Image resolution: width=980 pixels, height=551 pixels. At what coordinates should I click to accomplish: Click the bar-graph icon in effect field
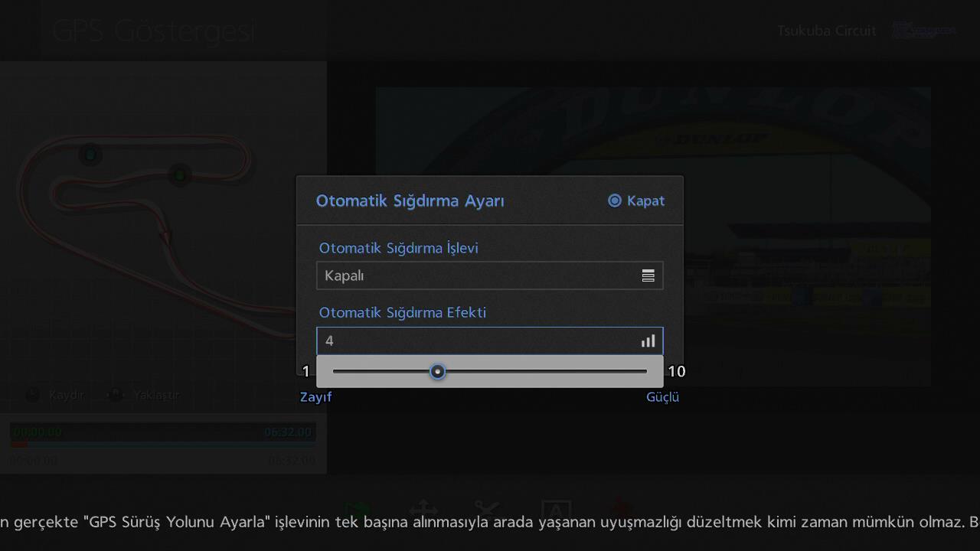pos(648,341)
